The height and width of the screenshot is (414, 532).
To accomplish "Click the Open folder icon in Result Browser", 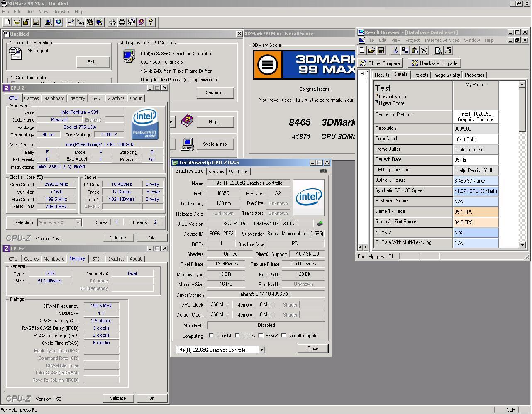I will [x=371, y=51].
